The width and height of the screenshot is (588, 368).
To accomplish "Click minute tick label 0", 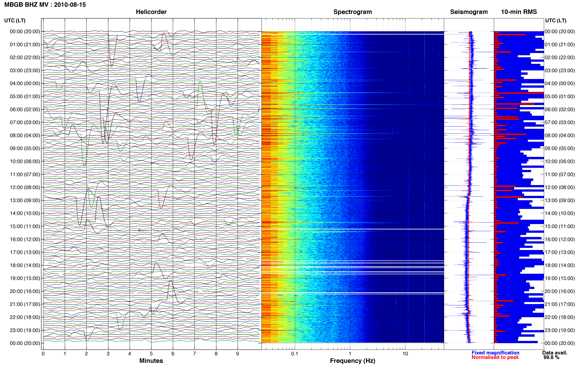I will tap(43, 354).
